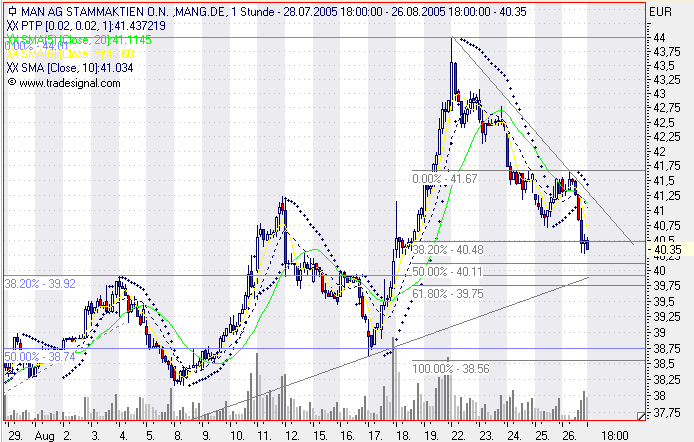Click the icon beside SMA [Close, 10] legend
The image size is (694, 442).
pos(13,68)
